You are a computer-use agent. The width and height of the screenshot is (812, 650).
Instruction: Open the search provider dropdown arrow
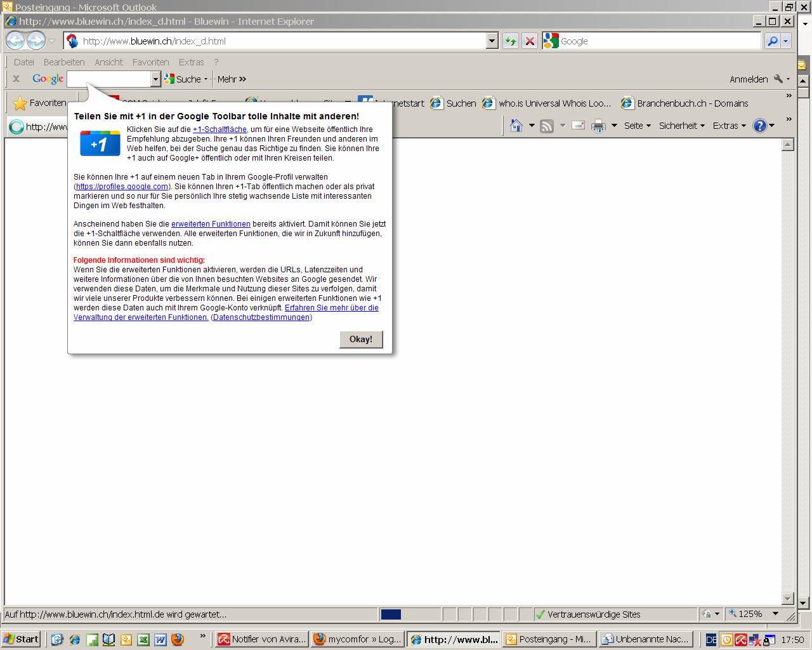click(x=786, y=41)
